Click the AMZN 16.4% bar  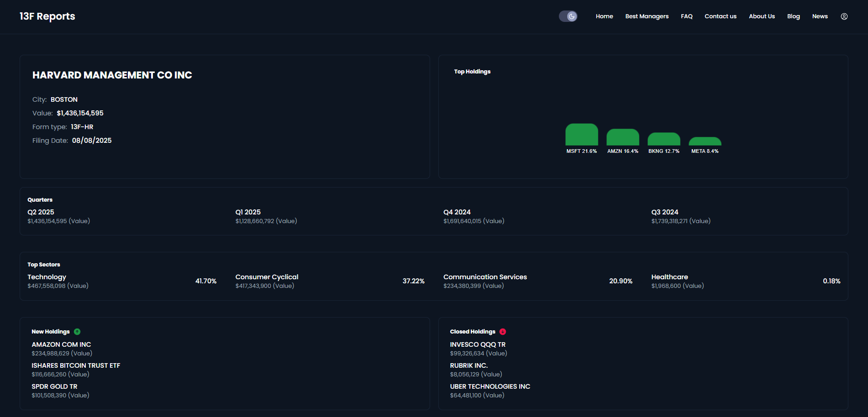tap(623, 137)
